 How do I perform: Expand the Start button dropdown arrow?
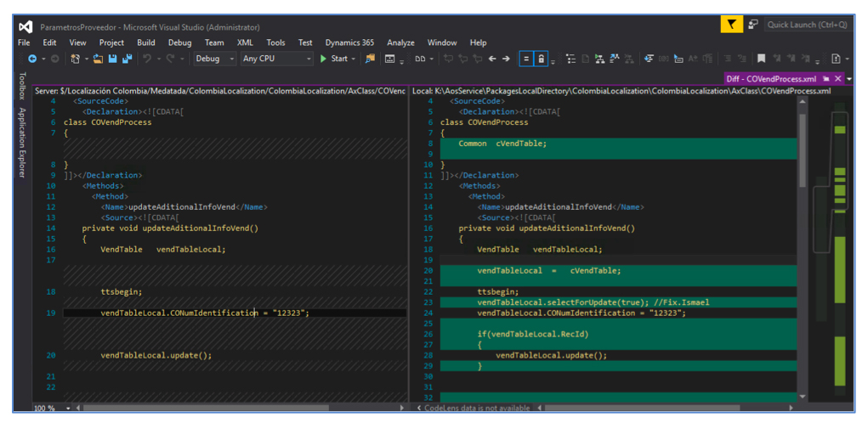353,59
